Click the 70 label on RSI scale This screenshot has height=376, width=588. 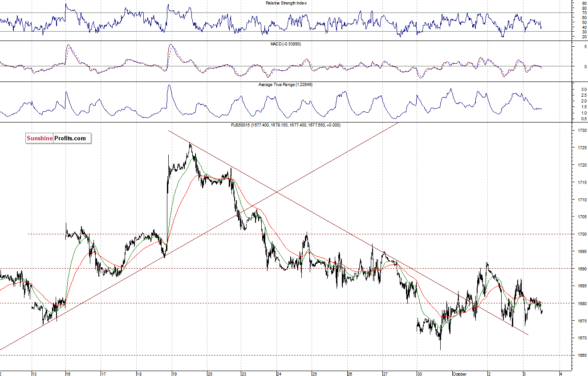584,13
